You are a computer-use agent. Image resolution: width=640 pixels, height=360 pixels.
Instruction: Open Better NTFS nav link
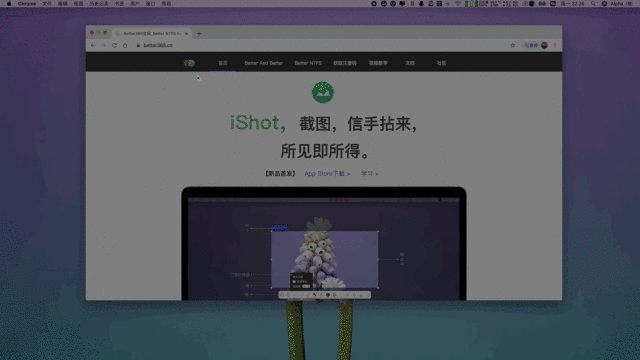coord(308,63)
